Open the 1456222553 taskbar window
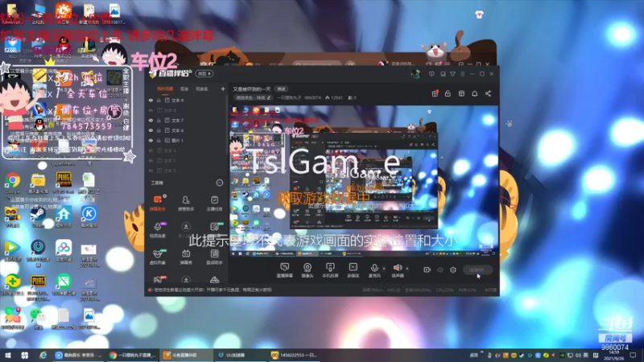This screenshot has height=362, width=644. [x=295, y=355]
